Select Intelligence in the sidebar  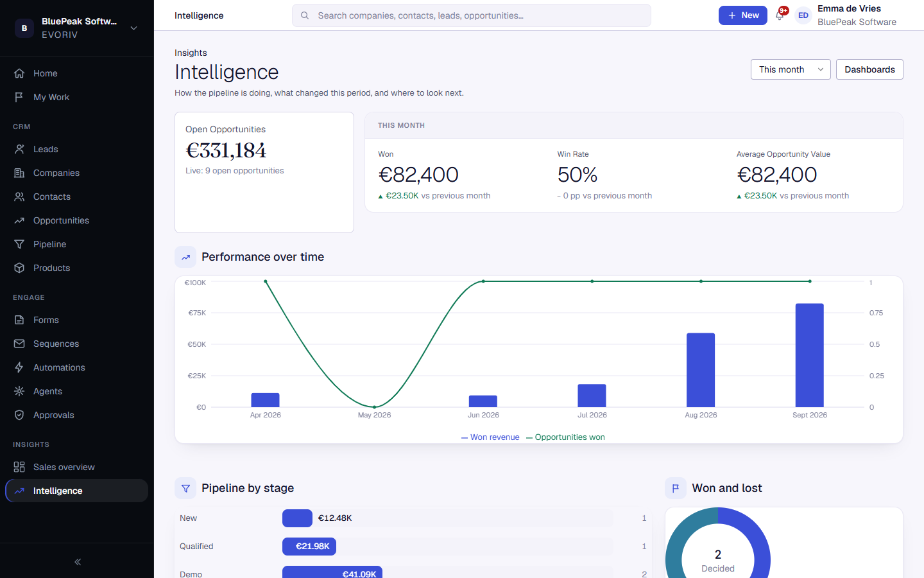[x=76, y=491]
